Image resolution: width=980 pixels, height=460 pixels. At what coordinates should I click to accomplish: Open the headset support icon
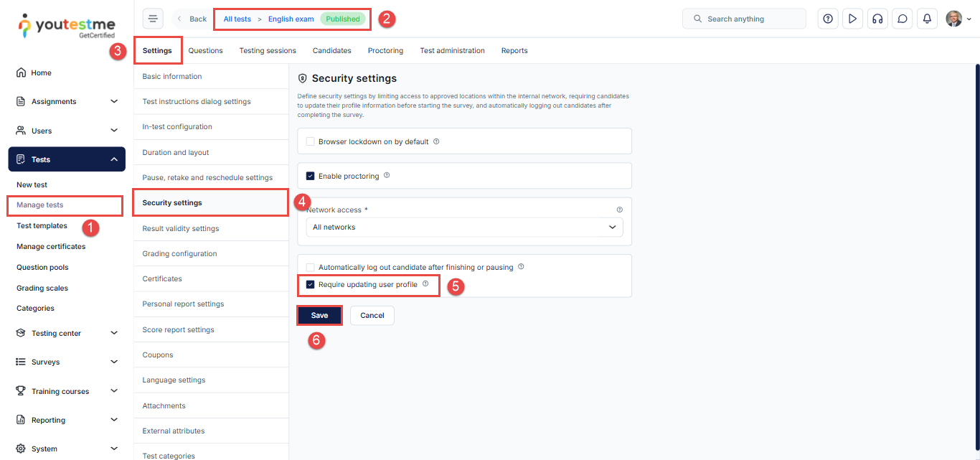(877, 19)
